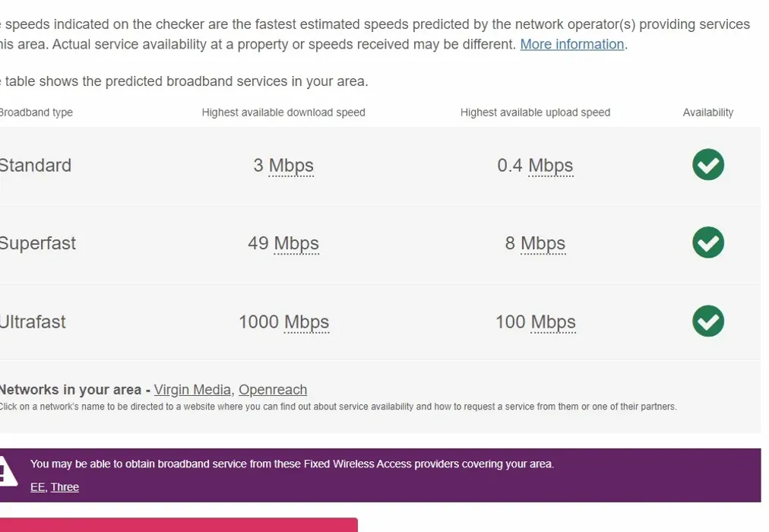The image size is (769, 532).
Task: Click the green availability checkmark for Superfast broadband
Action: [x=707, y=242]
